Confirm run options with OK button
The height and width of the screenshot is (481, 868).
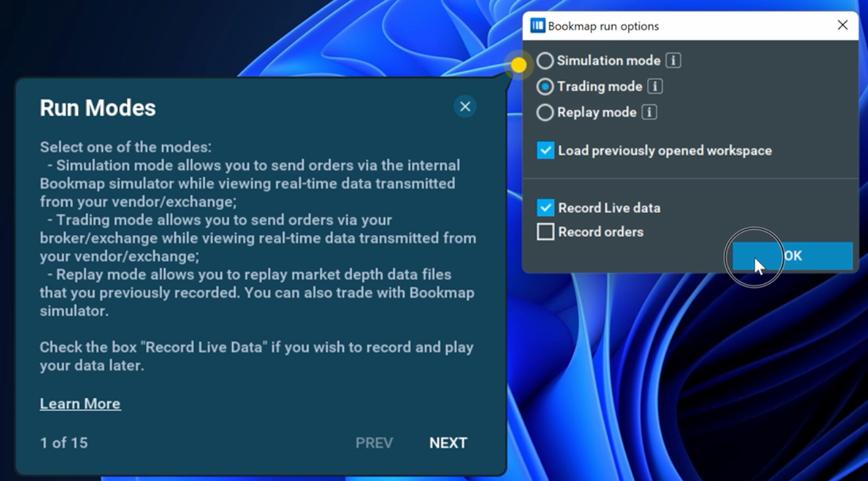(793, 256)
